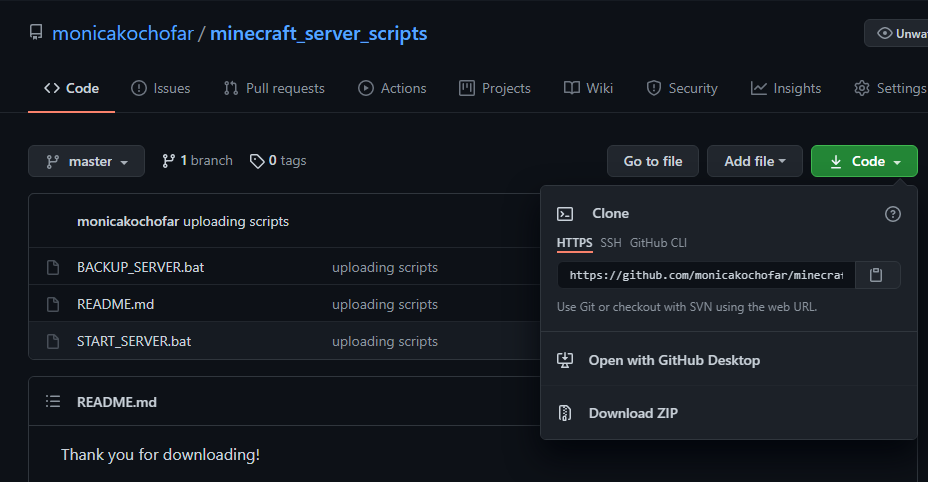Select the SSH clone tab
The image size is (928, 482).
[x=611, y=243]
